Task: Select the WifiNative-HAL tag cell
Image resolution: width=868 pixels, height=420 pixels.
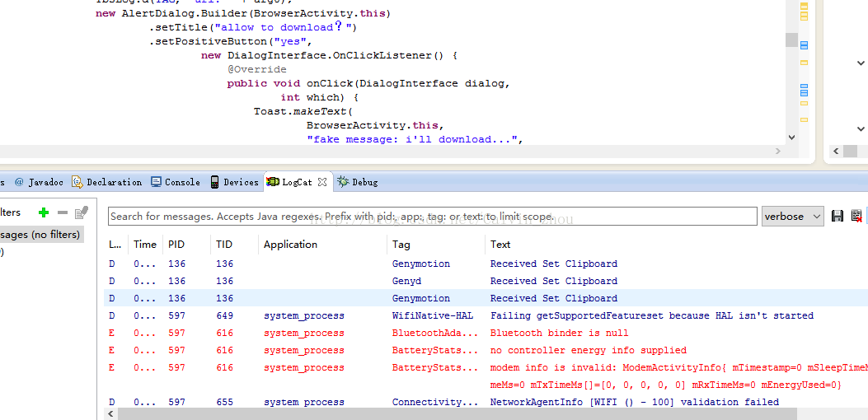Action: [x=433, y=316]
